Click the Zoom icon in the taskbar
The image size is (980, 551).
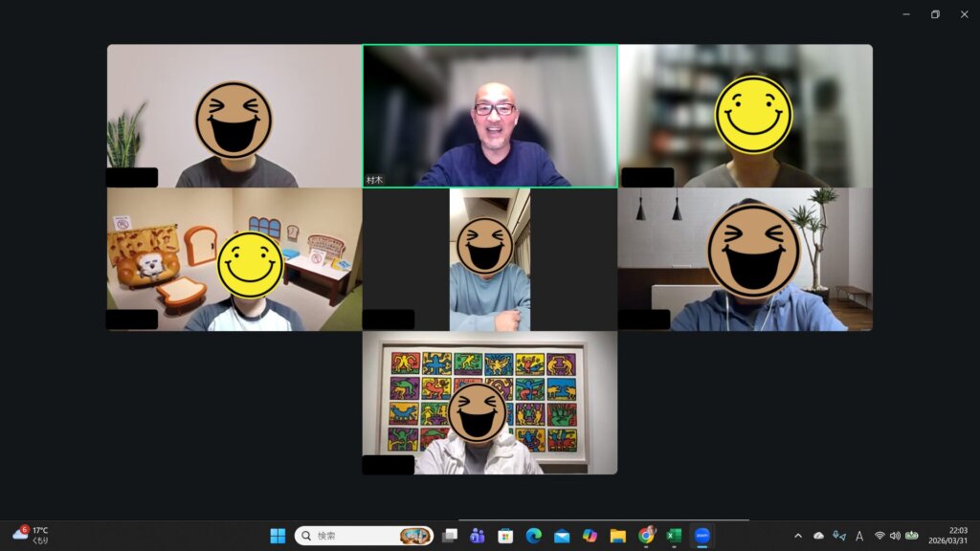coord(702,536)
